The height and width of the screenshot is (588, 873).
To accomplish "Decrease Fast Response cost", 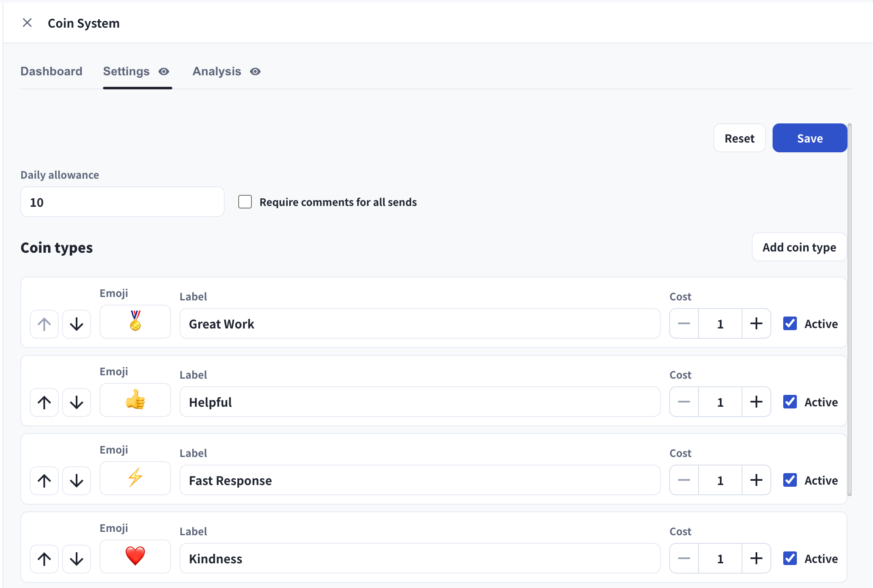I will 684,480.
